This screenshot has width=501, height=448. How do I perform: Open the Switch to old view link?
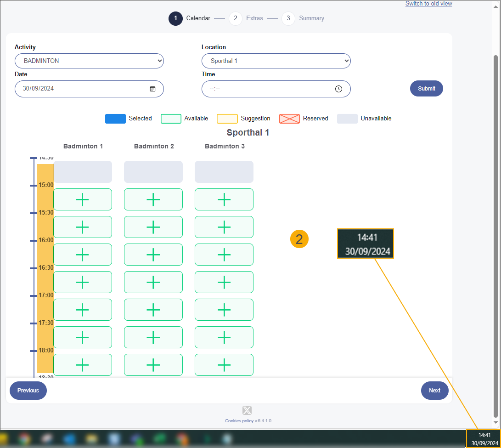428,4
